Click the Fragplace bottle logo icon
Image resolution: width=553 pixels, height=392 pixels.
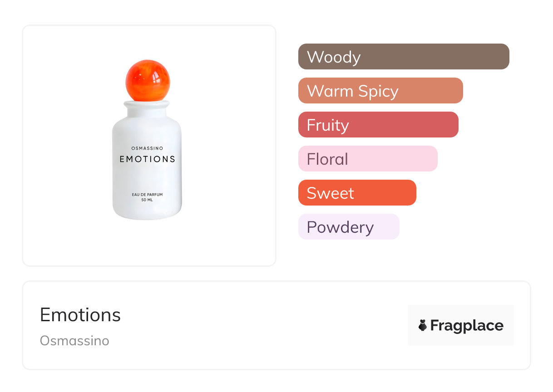click(423, 325)
